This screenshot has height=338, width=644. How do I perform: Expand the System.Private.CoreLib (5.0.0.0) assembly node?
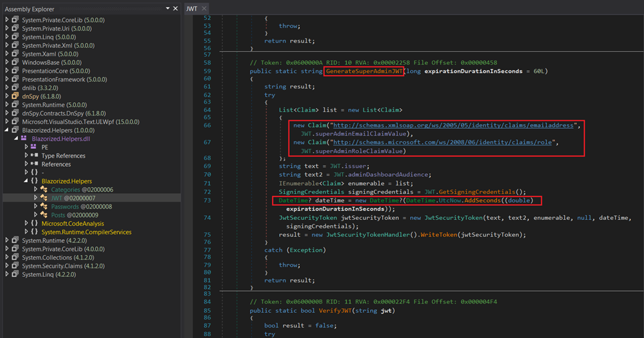[7, 20]
